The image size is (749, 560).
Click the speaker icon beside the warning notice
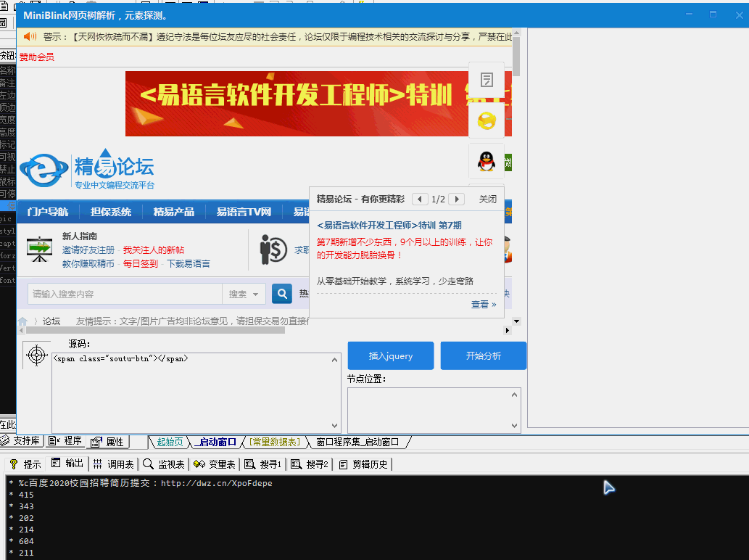point(30,36)
